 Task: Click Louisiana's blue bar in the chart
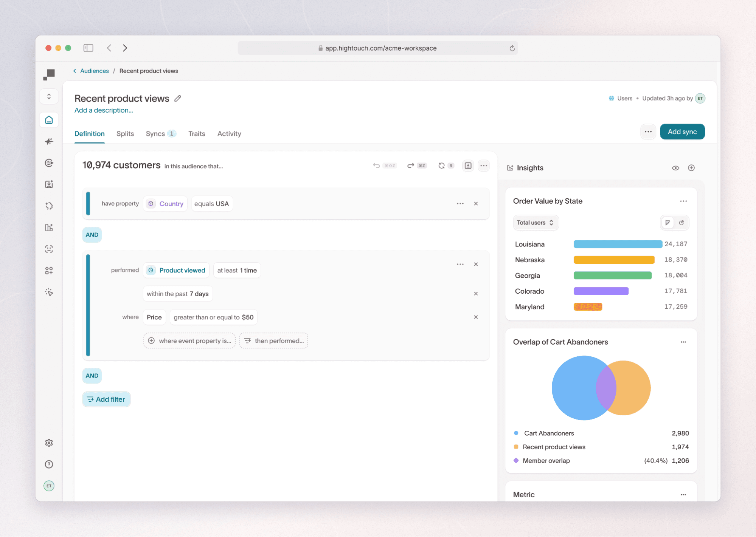pyautogui.click(x=618, y=244)
